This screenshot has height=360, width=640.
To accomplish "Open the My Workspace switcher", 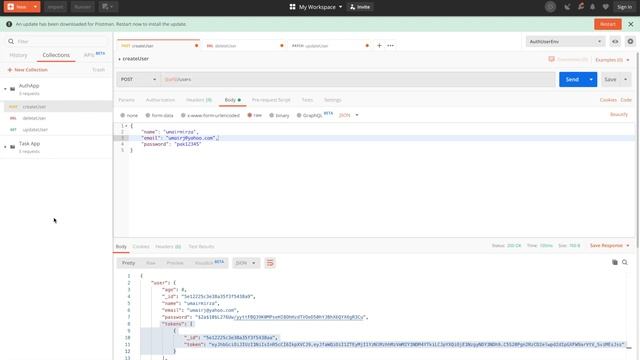I will [316, 7].
